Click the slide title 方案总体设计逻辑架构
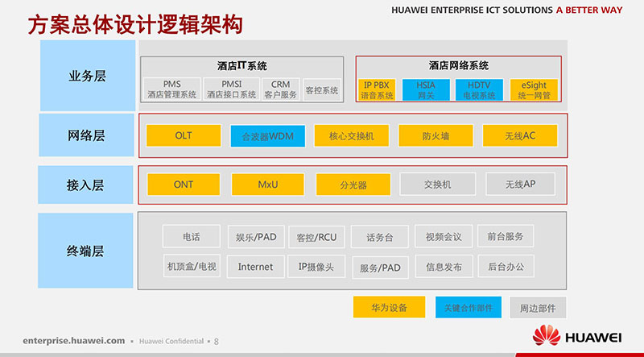Image resolution: width=644 pixels, height=357 pixels. [135, 25]
